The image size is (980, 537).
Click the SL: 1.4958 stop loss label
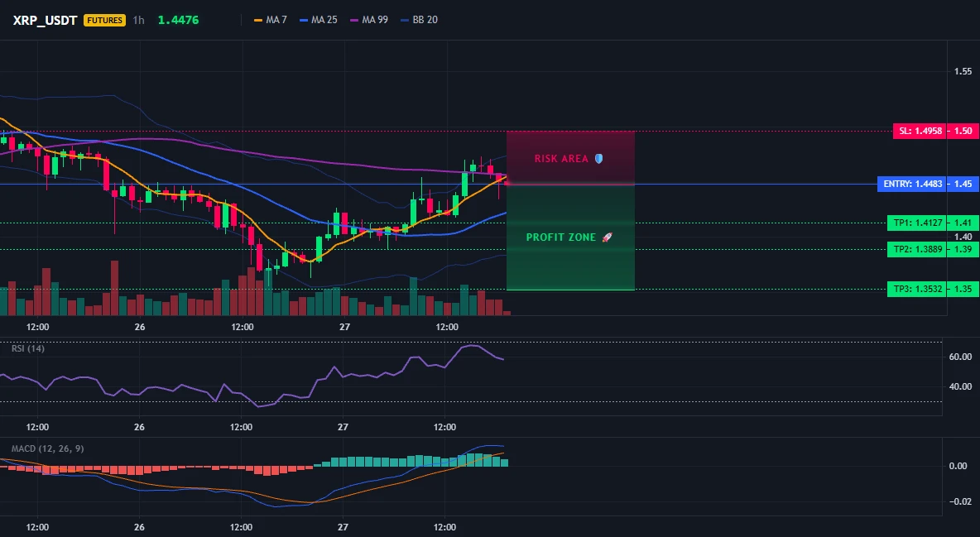920,132
